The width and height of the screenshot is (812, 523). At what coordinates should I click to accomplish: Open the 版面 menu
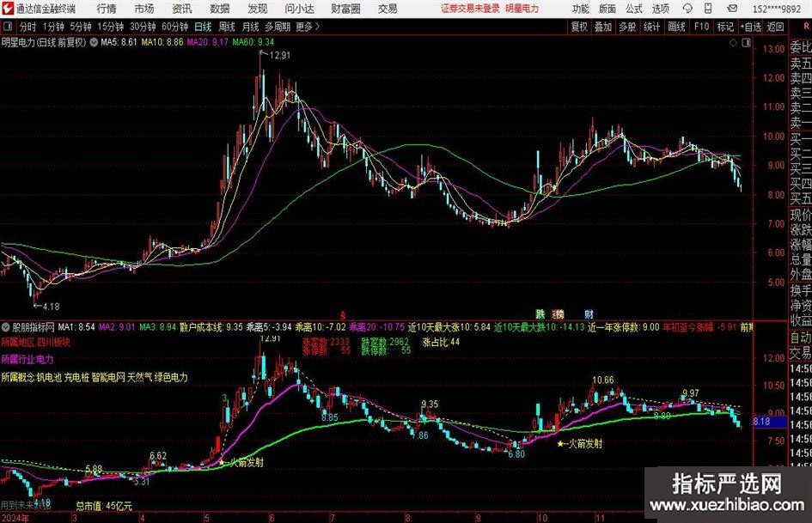click(x=607, y=9)
